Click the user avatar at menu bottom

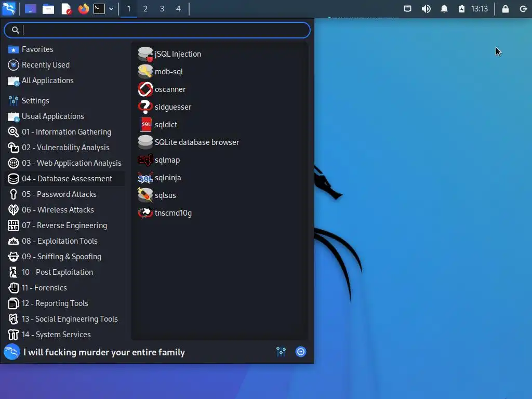coord(12,352)
